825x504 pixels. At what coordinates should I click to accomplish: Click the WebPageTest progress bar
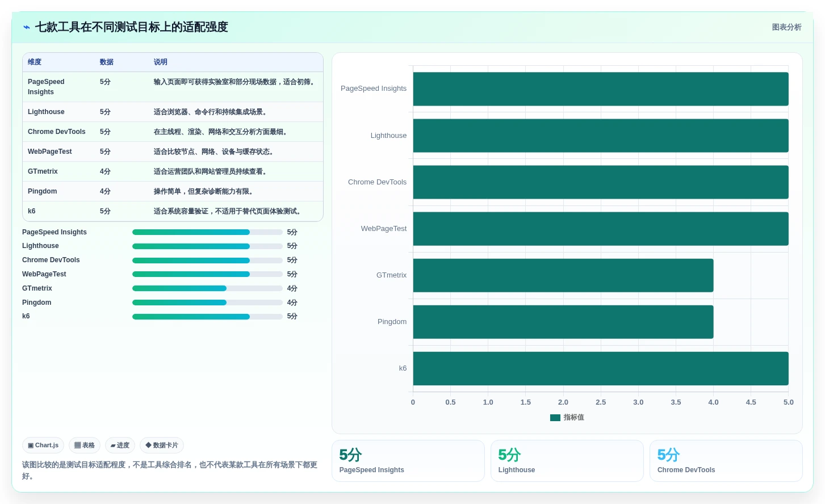[x=207, y=274]
